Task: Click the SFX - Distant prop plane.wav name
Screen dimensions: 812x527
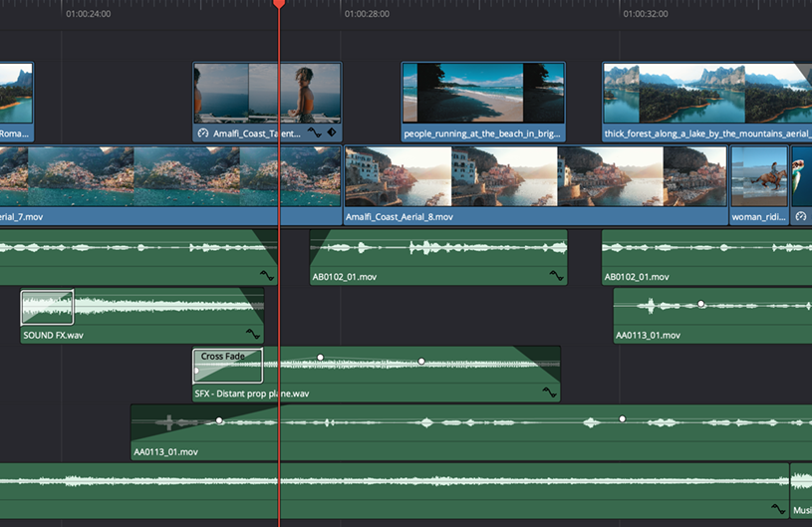Action: click(x=252, y=394)
